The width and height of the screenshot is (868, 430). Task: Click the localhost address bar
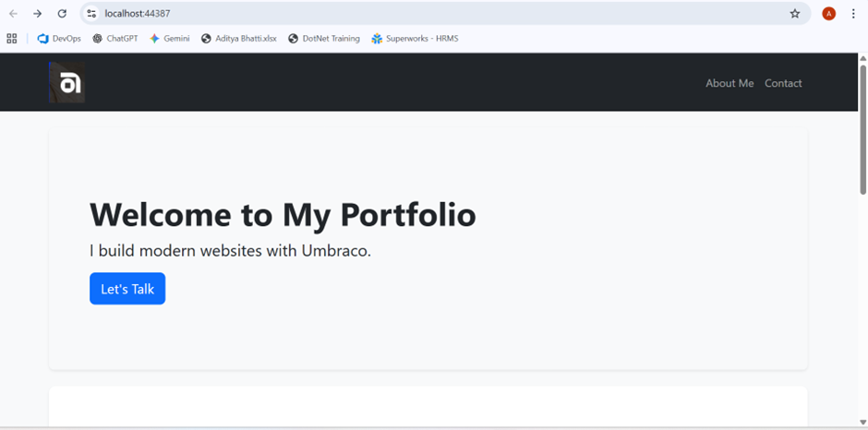[x=416, y=14]
